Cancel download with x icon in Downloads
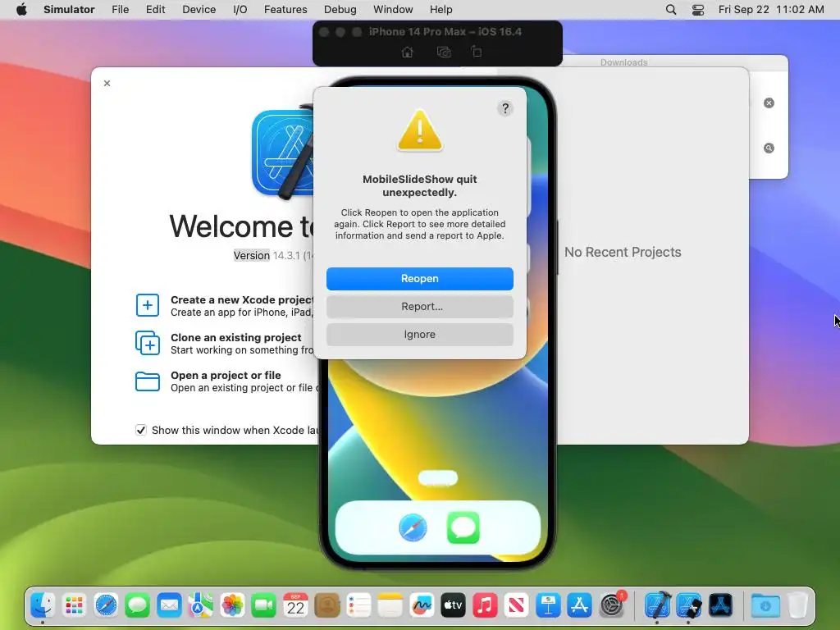 click(769, 103)
